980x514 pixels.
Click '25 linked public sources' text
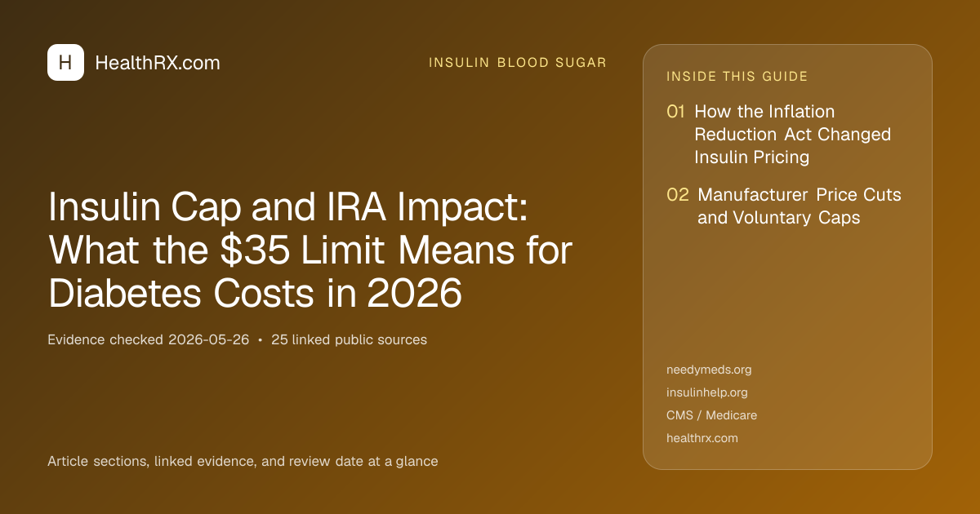pos(349,339)
